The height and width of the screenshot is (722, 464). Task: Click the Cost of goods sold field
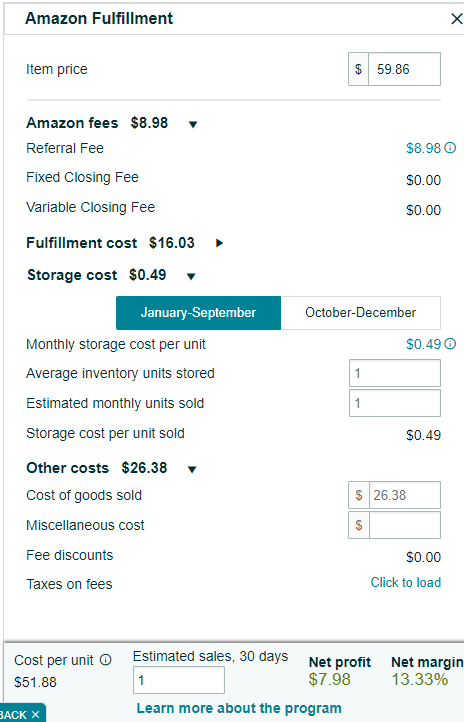[x=404, y=495]
